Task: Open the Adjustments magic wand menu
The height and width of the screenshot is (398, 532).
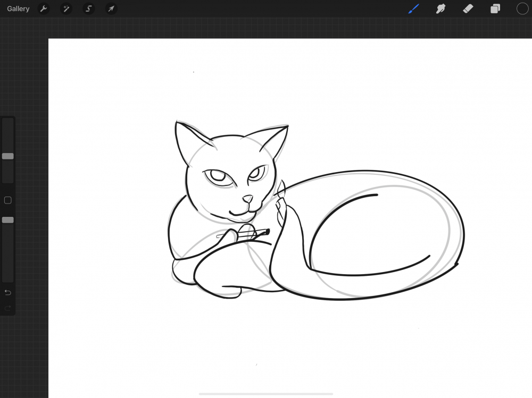Action: [66, 9]
